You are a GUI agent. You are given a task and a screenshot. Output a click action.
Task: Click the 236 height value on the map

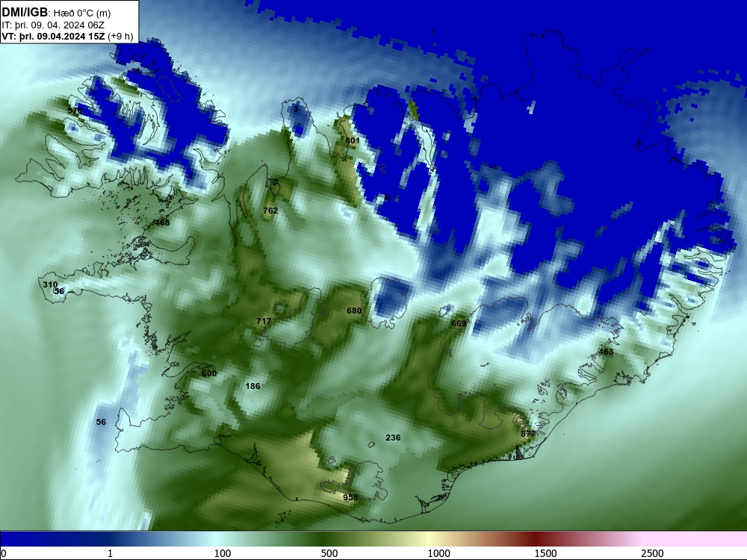393,438
